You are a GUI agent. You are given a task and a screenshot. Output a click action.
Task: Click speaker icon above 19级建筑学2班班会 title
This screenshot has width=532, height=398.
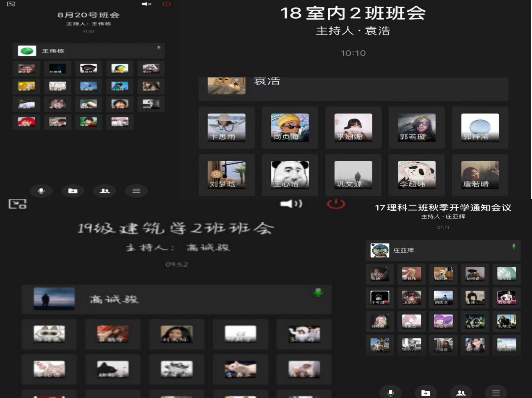[291, 204]
